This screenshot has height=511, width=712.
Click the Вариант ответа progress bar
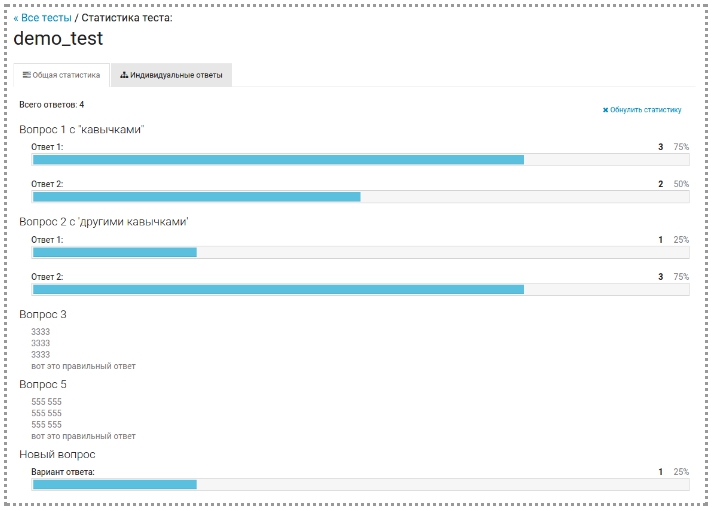(360, 484)
